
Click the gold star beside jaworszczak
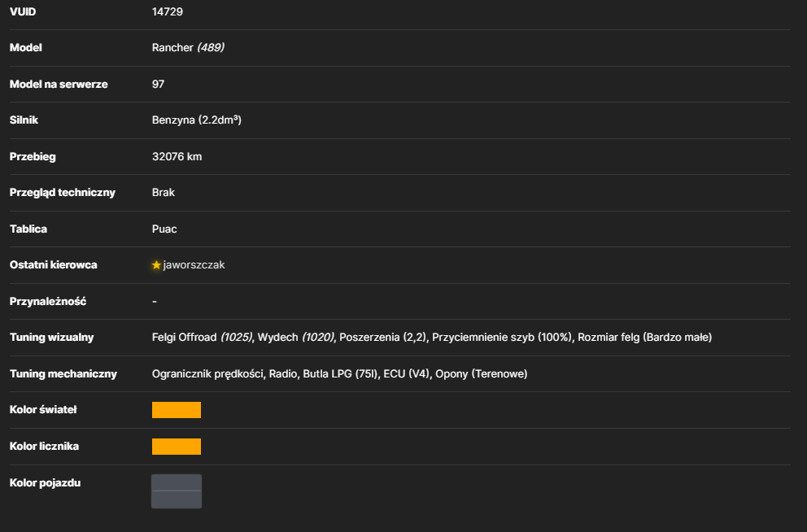point(156,265)
